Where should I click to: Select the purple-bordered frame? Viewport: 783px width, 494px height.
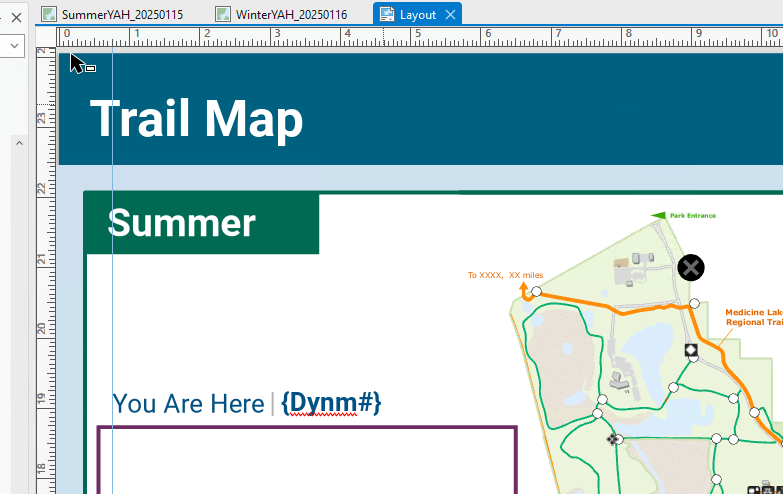coord(307,460)
